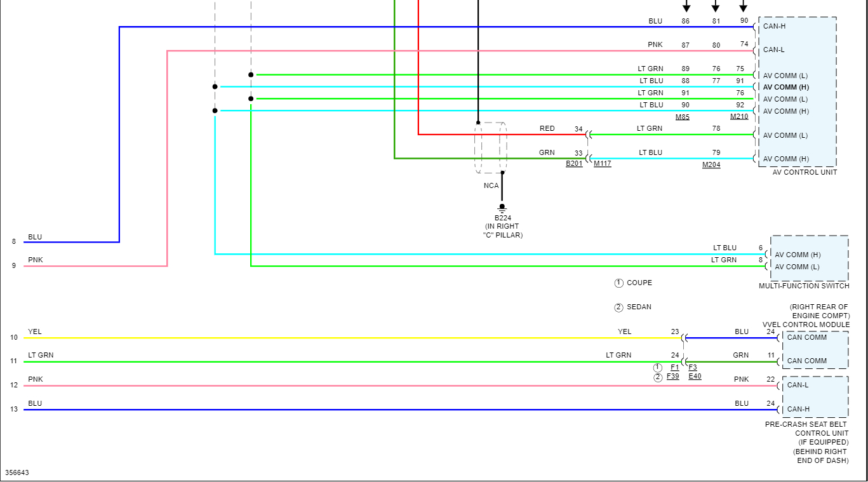Click CAN COMM terminal at VVEL pin 11

pos(807,361)
